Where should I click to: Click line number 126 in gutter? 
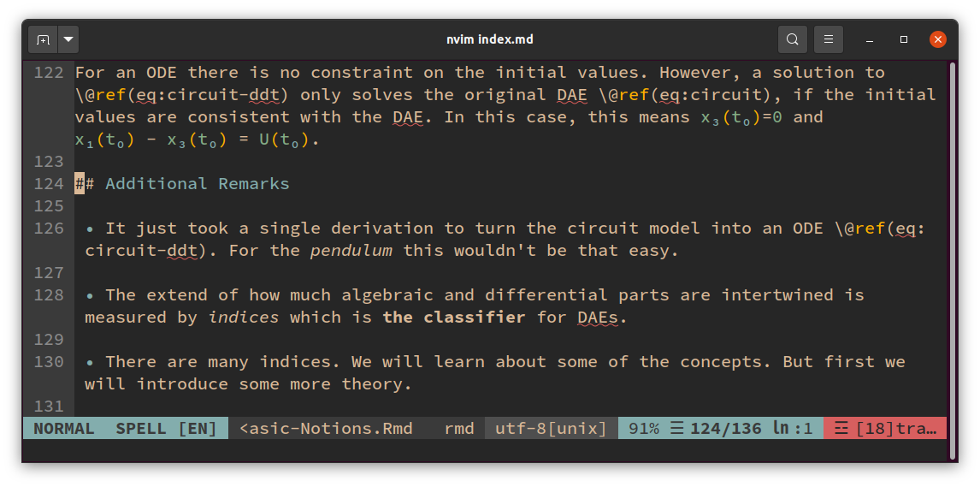point(49,229)
